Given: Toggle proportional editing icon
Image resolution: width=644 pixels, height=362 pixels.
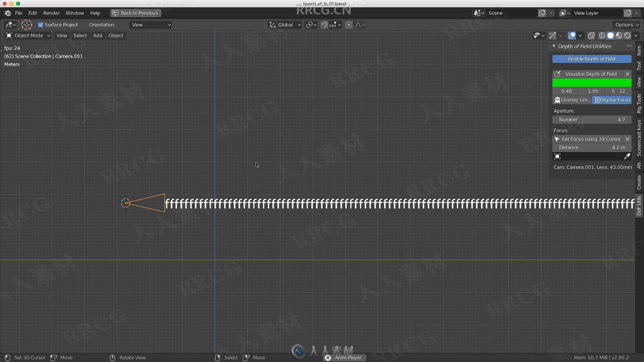Looking at the screenshot, I should (x=349, y=25).
